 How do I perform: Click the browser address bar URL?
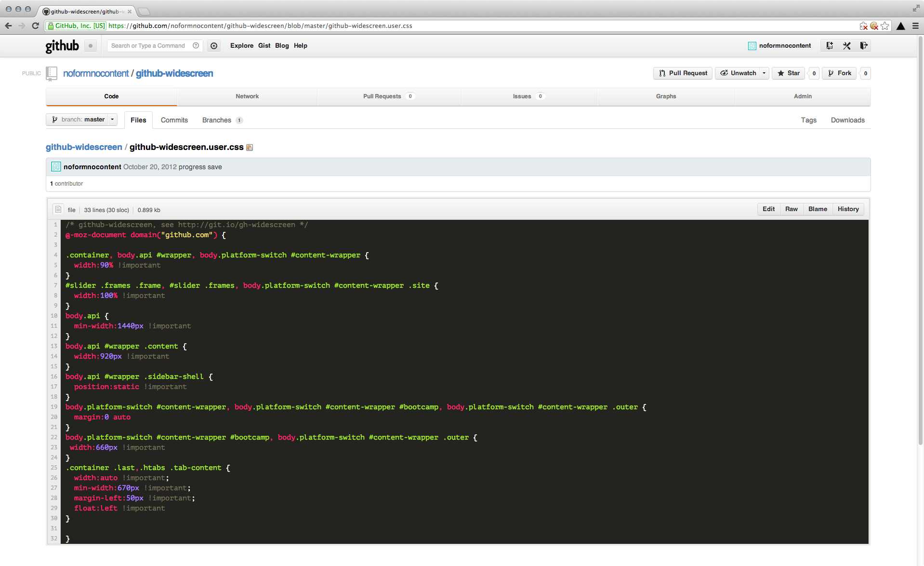coord(260,26)
